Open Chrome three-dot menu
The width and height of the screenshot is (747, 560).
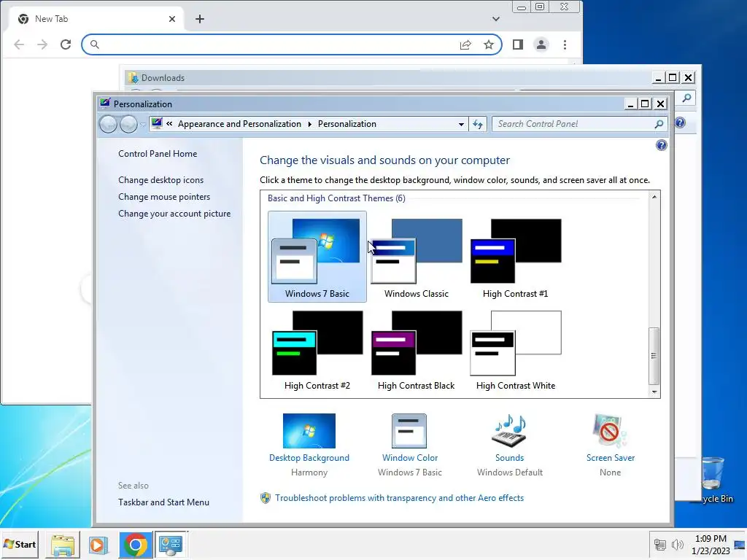click(565, 44)
